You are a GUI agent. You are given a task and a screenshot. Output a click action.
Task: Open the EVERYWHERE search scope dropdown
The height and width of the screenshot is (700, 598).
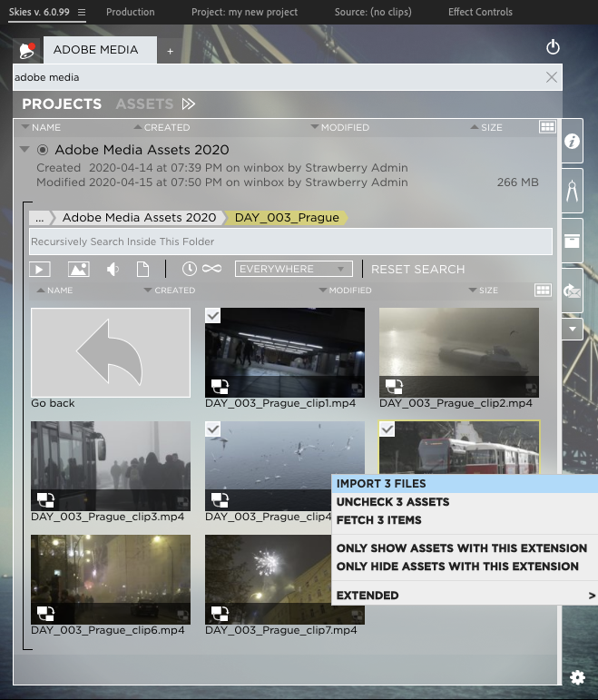(x=294, y=269)
